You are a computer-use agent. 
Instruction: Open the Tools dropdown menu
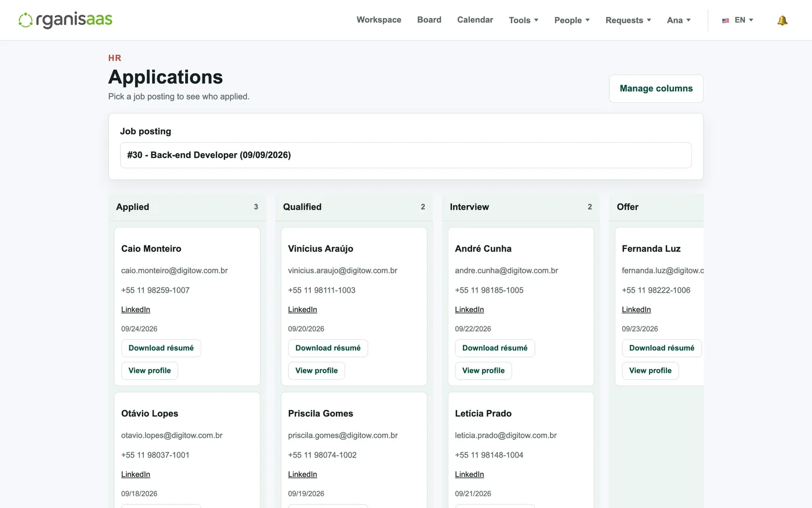coord(524,20)
